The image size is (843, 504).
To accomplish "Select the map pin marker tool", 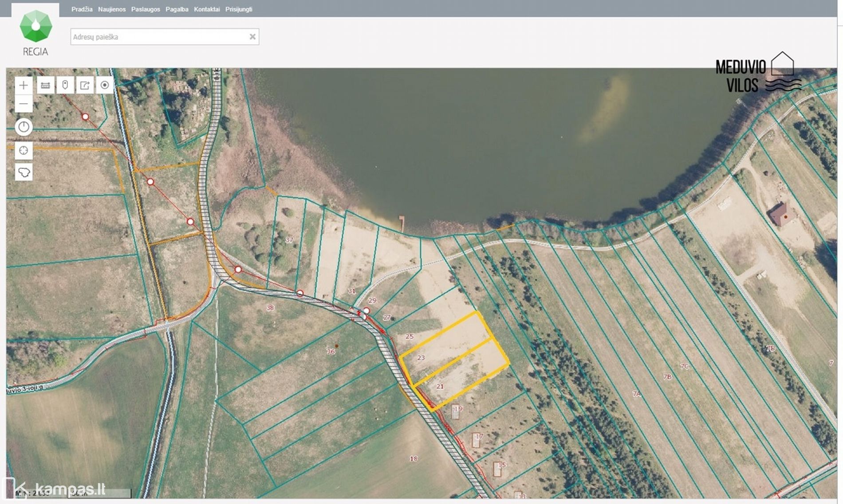I will pos(65,85).
